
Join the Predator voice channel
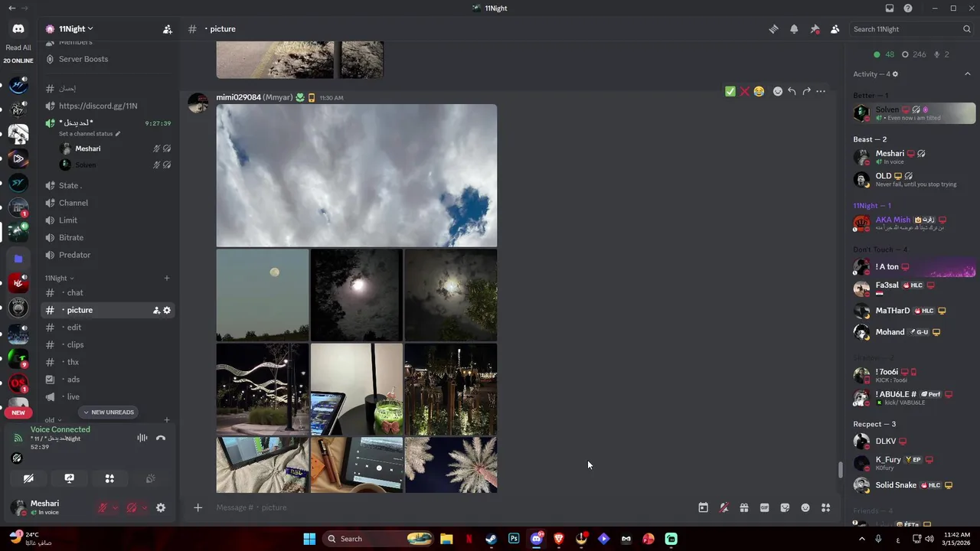(109, 255)
